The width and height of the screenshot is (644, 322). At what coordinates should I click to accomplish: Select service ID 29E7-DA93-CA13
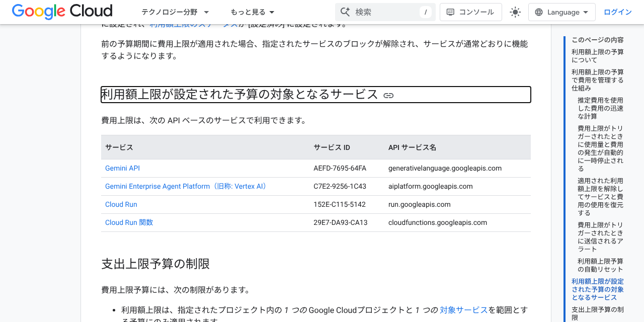341,222
